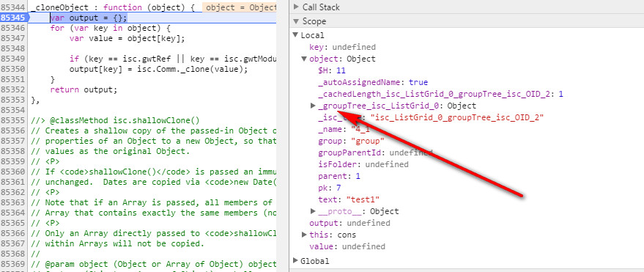Click the inline 'object = Object' value hint
The image size is (644, 272).
coord(240,7)
